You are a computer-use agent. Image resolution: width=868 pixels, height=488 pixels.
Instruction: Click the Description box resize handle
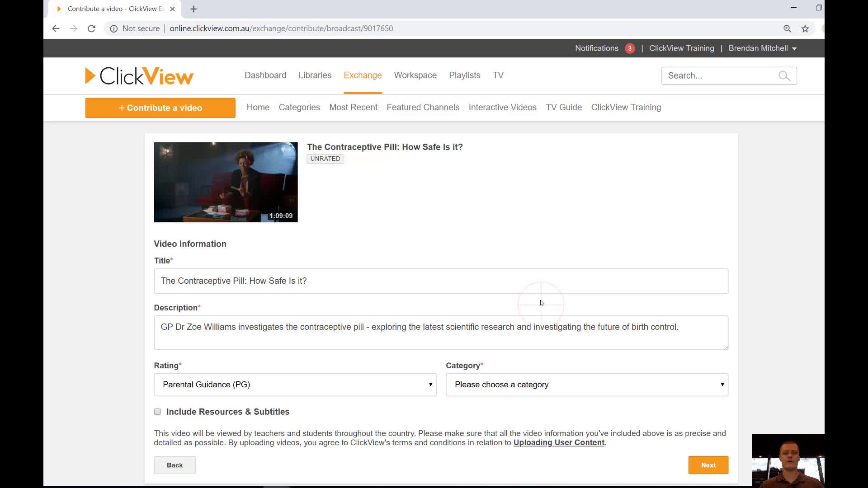pos(726,347)
